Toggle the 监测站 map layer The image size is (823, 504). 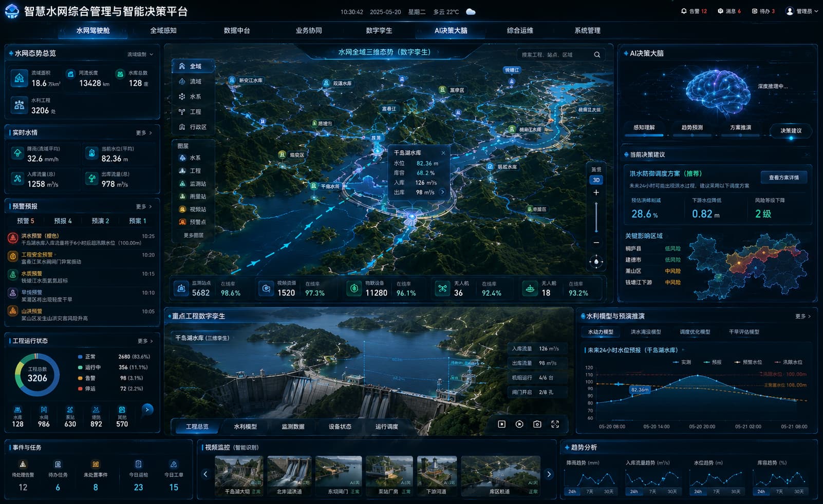192,184
